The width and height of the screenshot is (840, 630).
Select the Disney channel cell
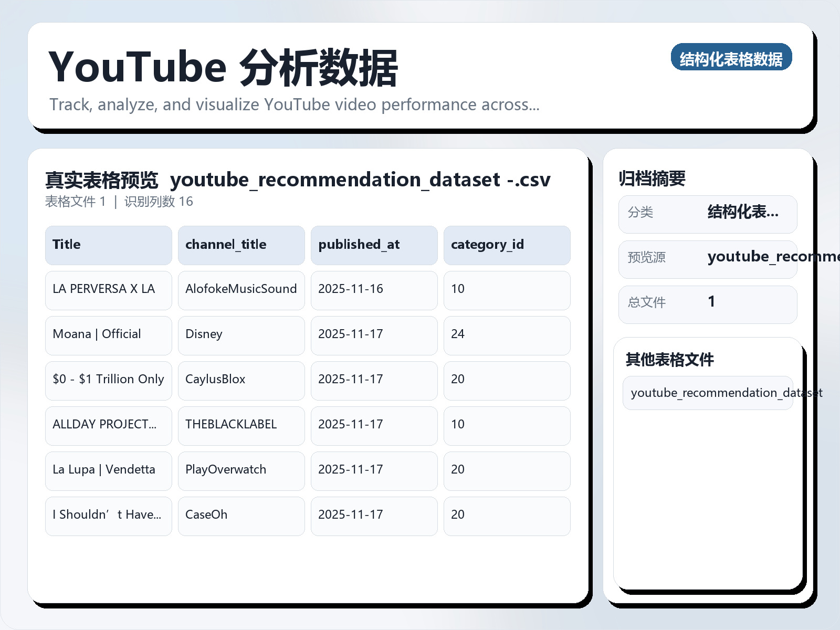pyautogui.click(x=241, y=335)
